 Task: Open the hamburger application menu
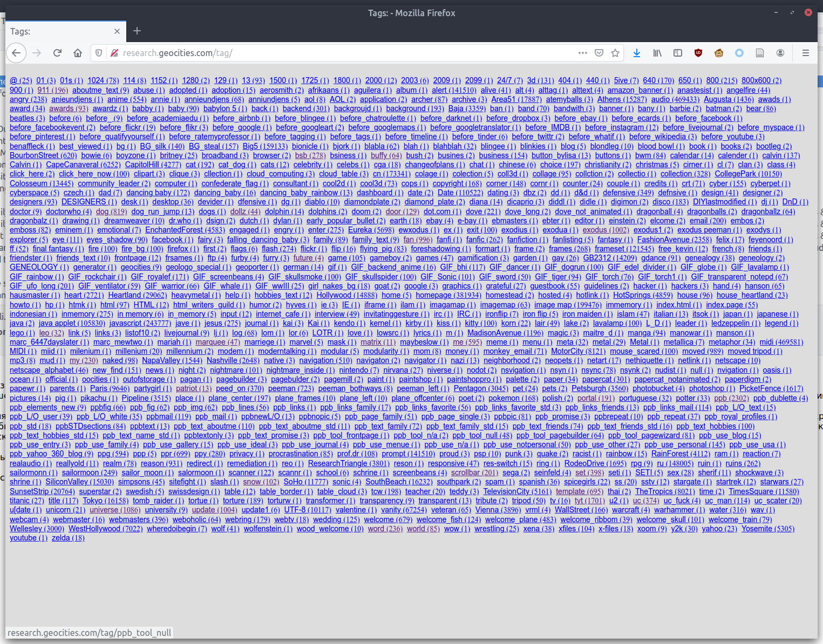(806, 53)
